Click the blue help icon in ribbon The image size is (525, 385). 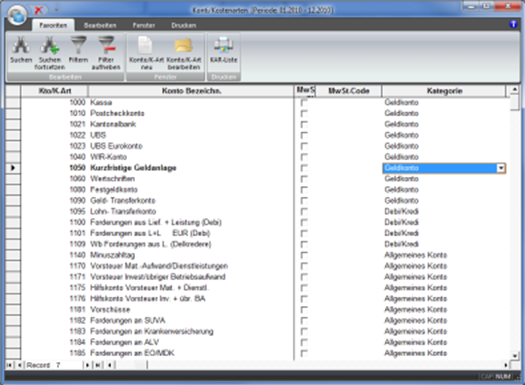coord(513,24)
